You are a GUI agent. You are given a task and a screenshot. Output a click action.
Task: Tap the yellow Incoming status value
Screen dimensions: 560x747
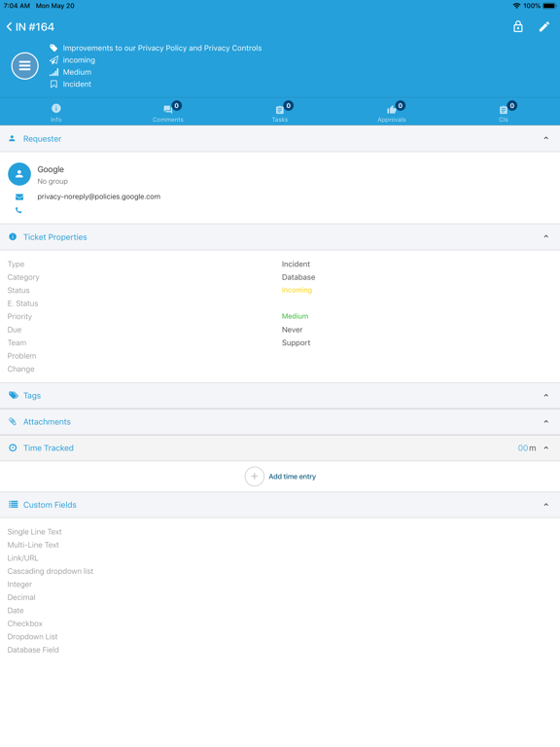pos(297,290)
